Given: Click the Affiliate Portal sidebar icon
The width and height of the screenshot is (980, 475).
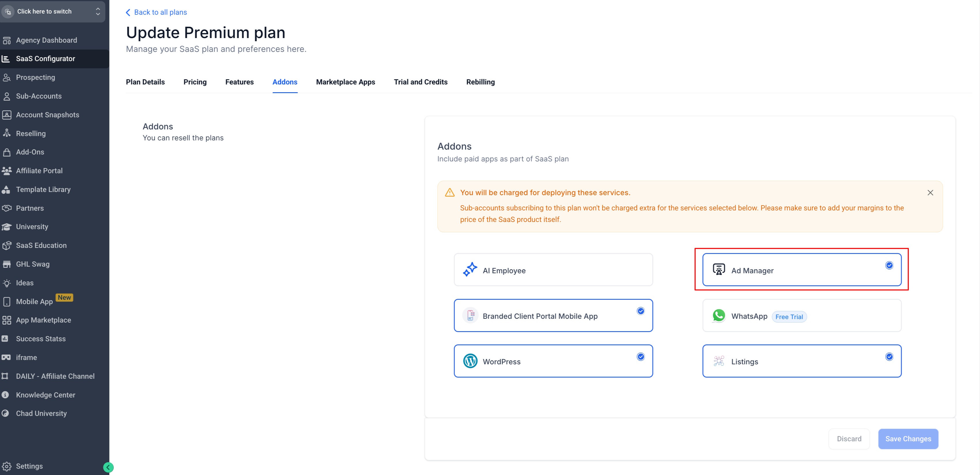Looking at the screenshot, I should 7,171.
